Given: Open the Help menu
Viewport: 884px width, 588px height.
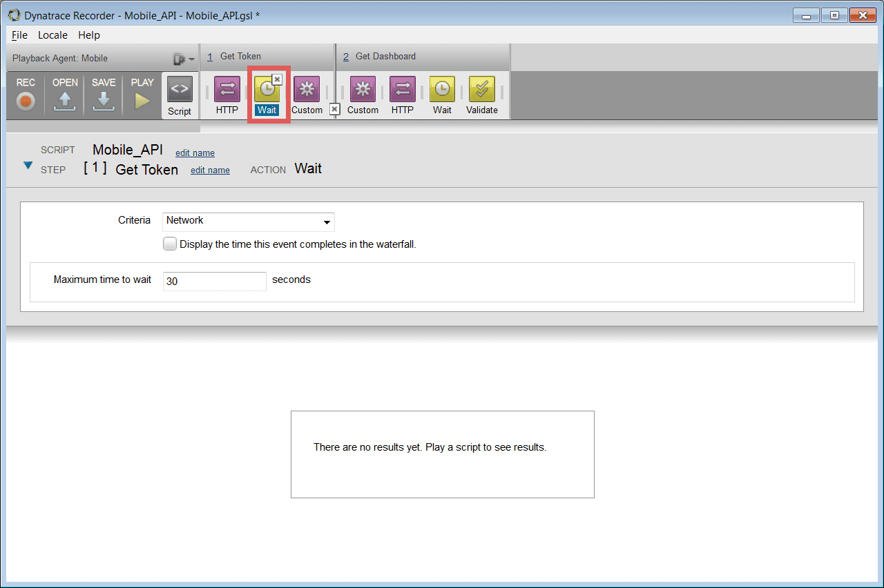Looking at the screenshot, I should click(89, 35).
